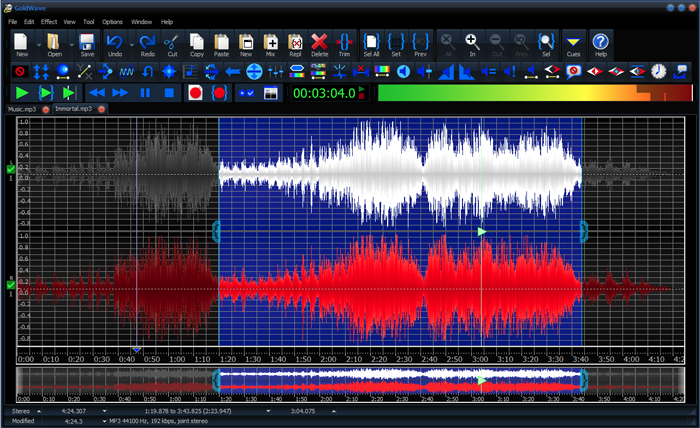The image size is (700, 428).
Task: Paste clipboard audio with Paste button
Action: tap(221, 45)
